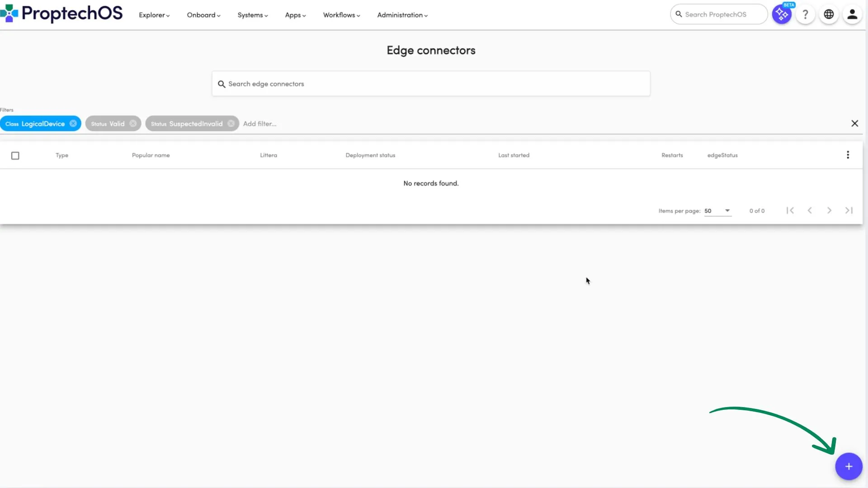This screenshot has height=488, width=868.
Task: Click the blue plus add button
Action: point(849,466)
